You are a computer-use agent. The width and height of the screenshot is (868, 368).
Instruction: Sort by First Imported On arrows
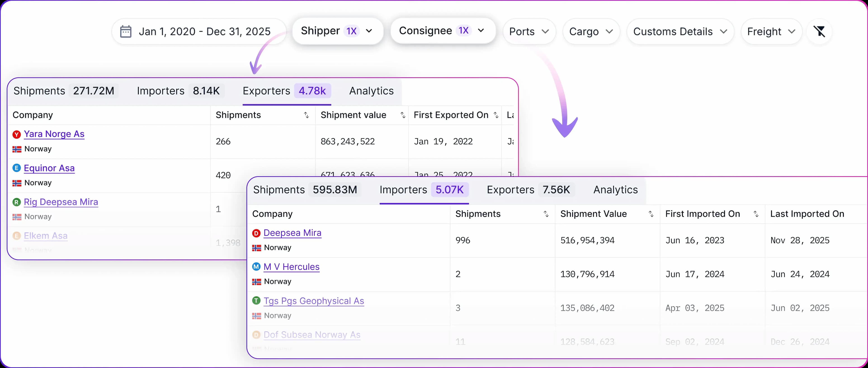tap(756, 214)
